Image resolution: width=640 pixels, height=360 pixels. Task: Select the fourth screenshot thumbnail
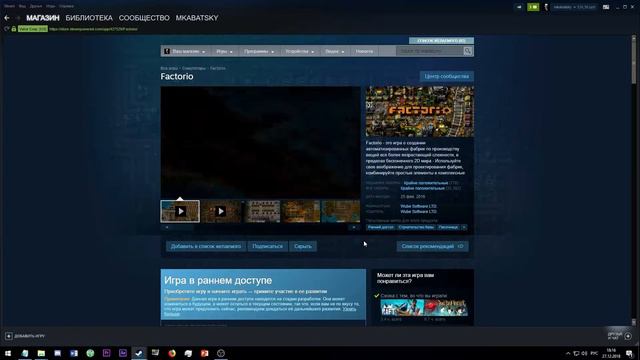click(301, 211)
